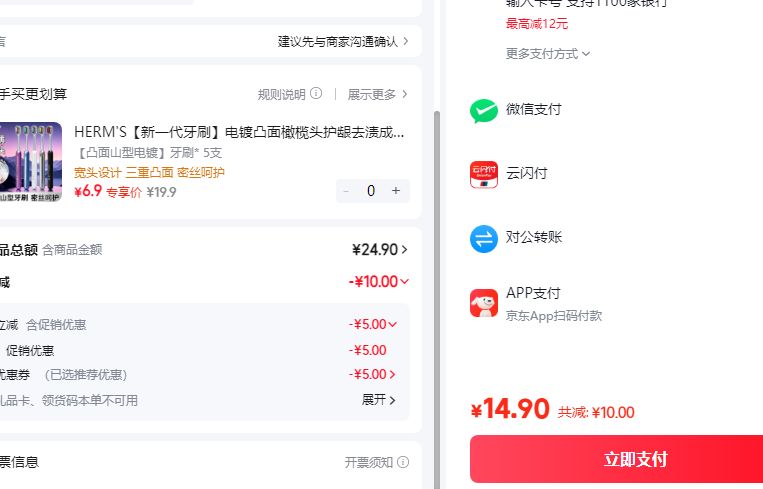Screen dimensions: 763x489
Task: Click the 立即支付 pay now button
Action: 617,459
